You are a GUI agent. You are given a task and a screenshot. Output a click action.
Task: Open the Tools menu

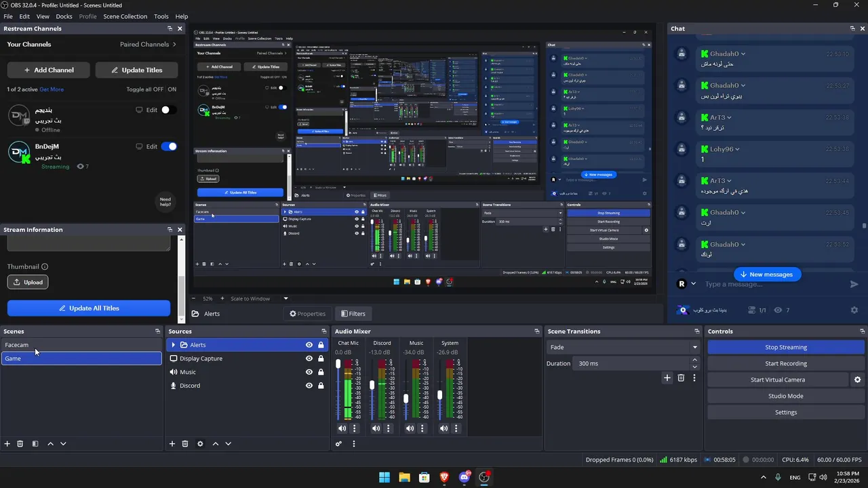point(161,16)
